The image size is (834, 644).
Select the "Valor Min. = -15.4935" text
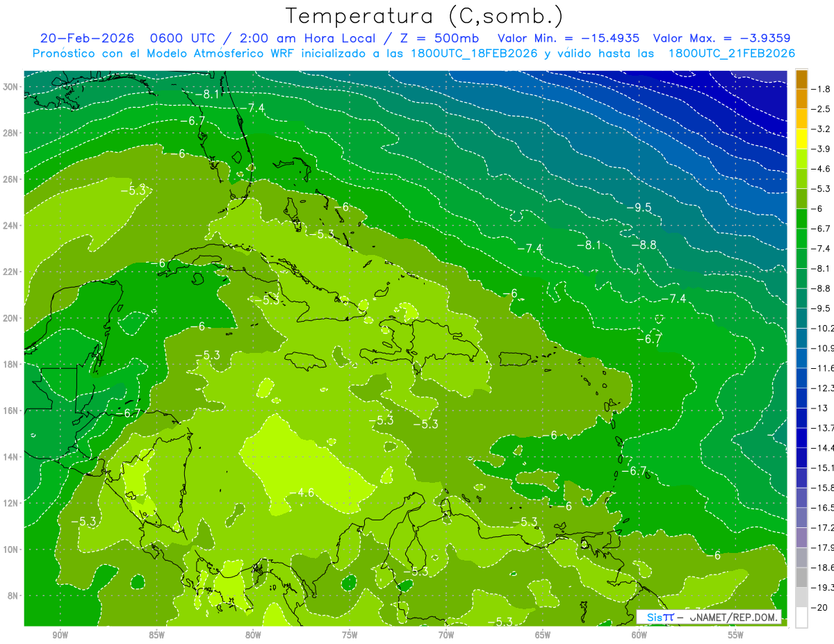569,38
